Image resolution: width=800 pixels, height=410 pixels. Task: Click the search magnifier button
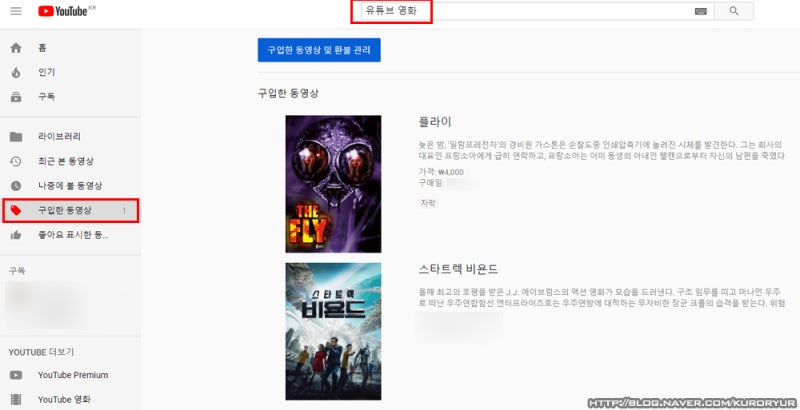click(x=734, y=11)
